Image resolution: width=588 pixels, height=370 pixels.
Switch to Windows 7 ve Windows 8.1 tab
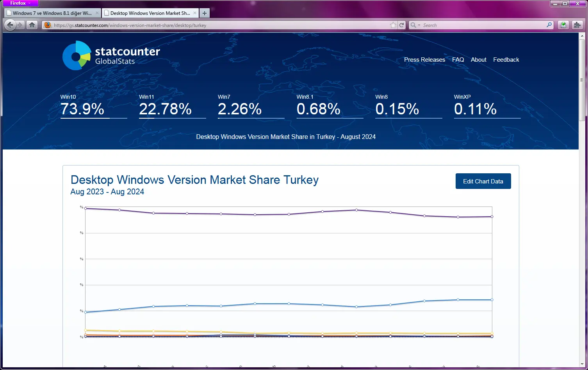(52, 13)
